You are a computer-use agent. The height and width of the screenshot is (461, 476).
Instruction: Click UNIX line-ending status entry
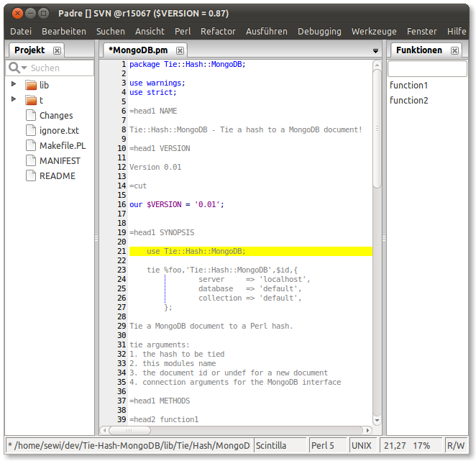point(362,445)
